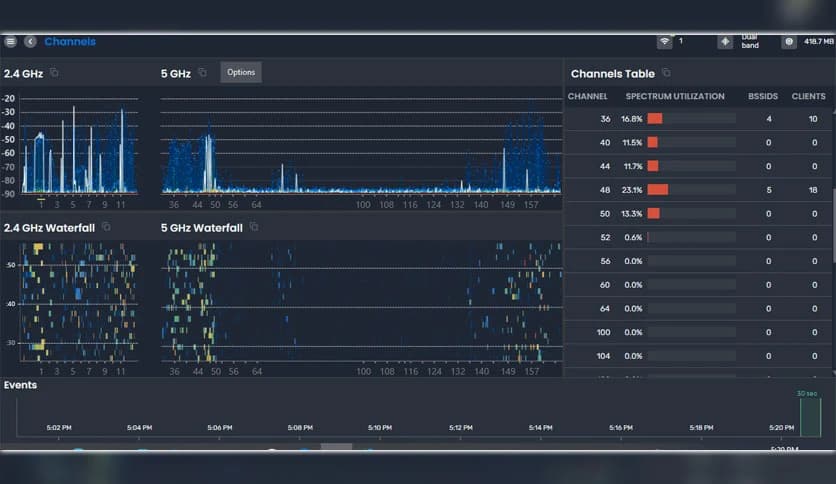The height and width of the screenshot is (484, 836).
Task: Select the channel 104 table row
Action: click(698, 356)
